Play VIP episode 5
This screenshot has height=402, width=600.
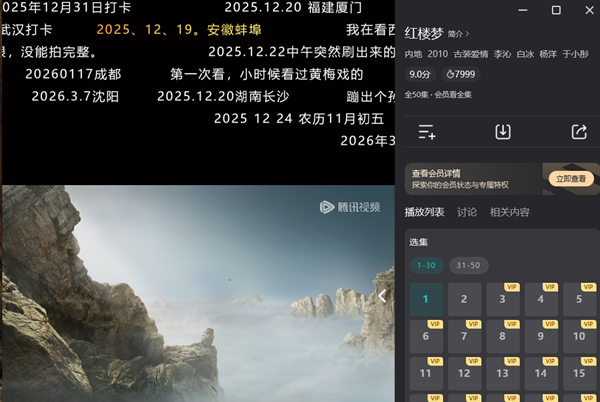[x=579, y=299]
